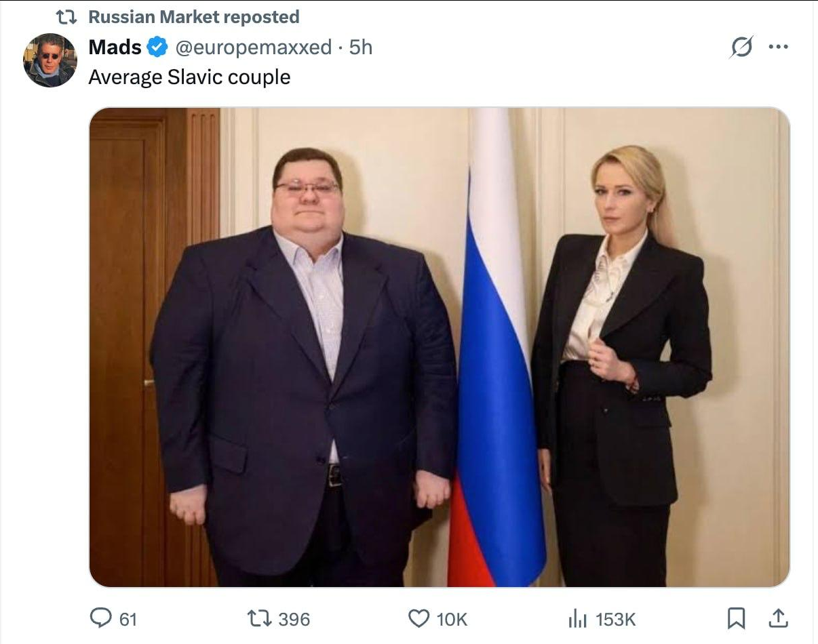
Task: Repost the tweet using the arrows icon below the photo
Action: pos(259,618)
